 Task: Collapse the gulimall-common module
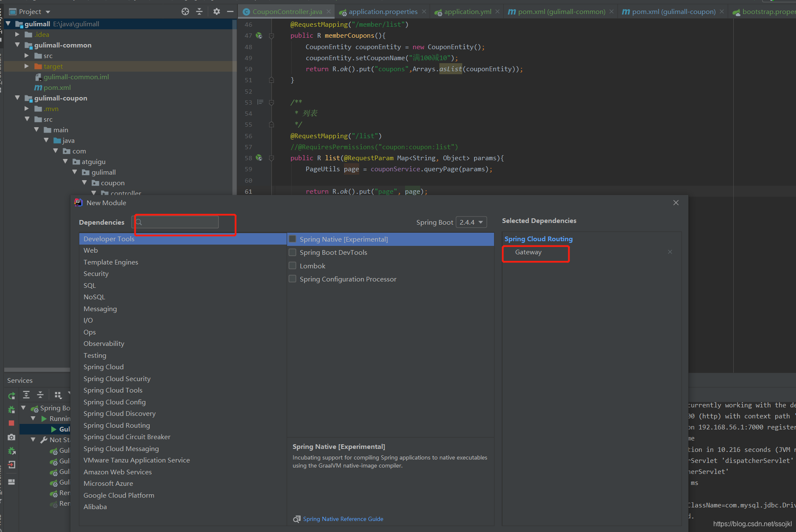[17, 45]
